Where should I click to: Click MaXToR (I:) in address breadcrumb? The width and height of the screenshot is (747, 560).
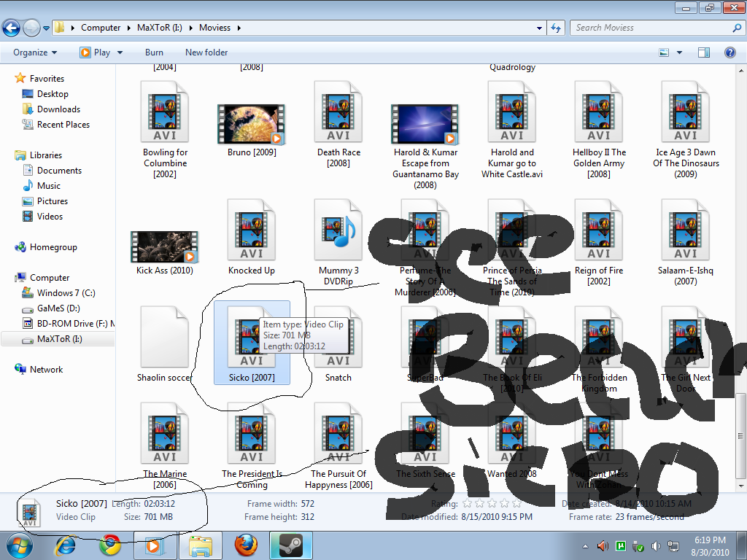tap(160, 28)
